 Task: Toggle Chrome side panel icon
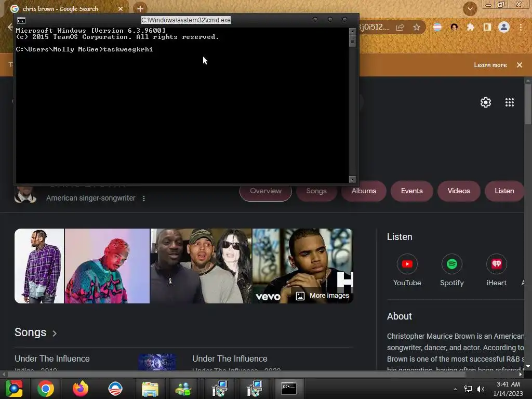click(487, 27)
